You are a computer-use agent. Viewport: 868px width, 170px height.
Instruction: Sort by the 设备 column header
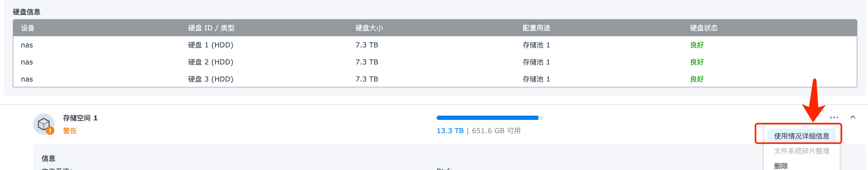(x=28, y=28)
